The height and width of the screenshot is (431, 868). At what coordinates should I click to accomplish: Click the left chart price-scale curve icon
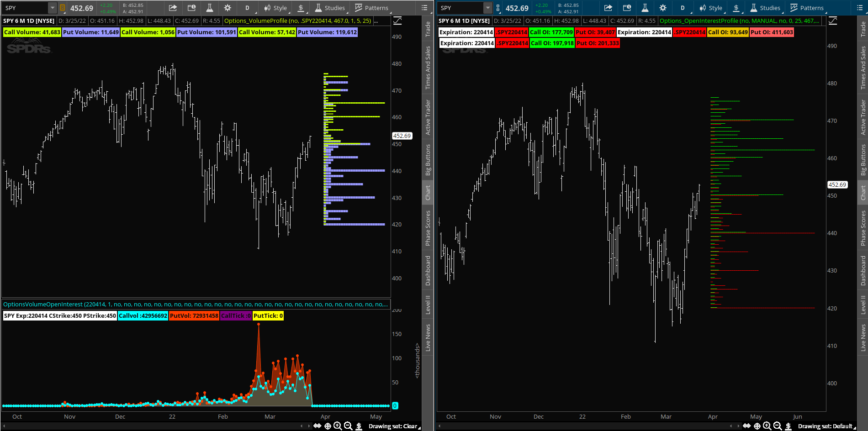point(397,21)
